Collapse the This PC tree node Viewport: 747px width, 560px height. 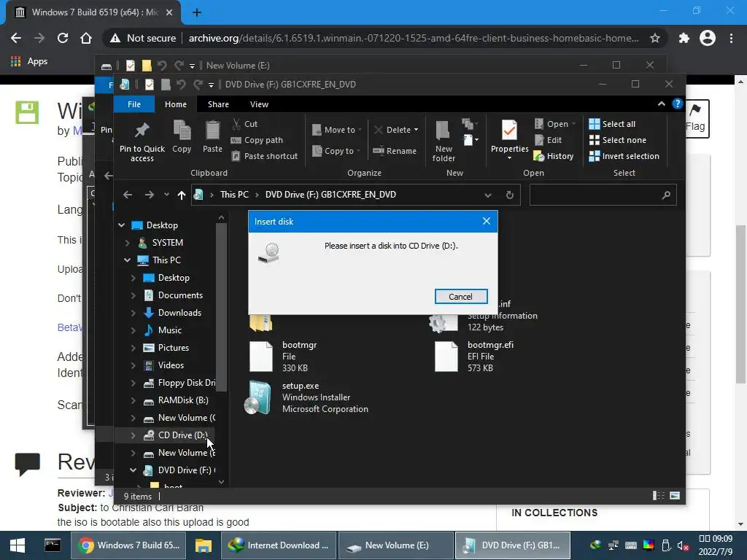pos(127,260)
